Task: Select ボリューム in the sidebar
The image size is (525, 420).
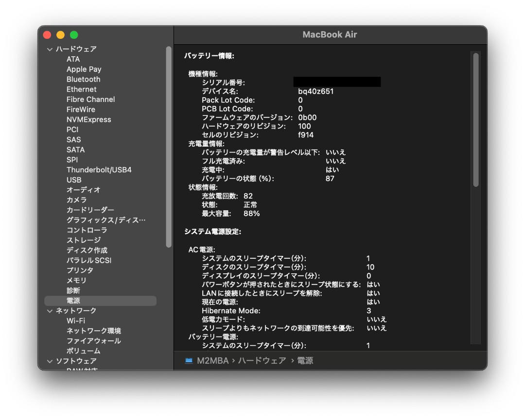Action: coord(84,351)
